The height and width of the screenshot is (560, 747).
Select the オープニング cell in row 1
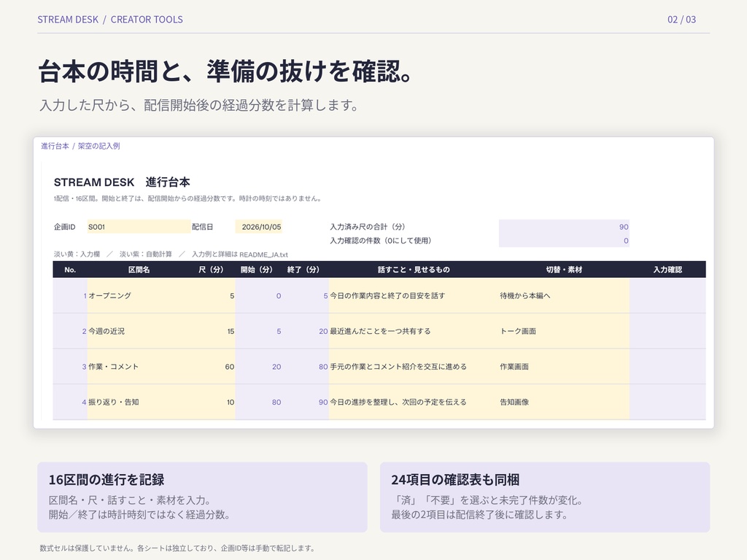point(139,296)
